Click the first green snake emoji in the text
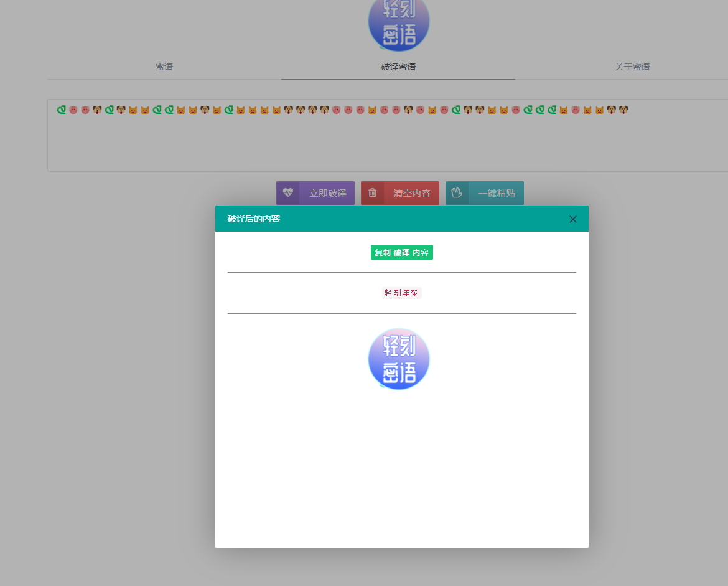 (61, 110)
